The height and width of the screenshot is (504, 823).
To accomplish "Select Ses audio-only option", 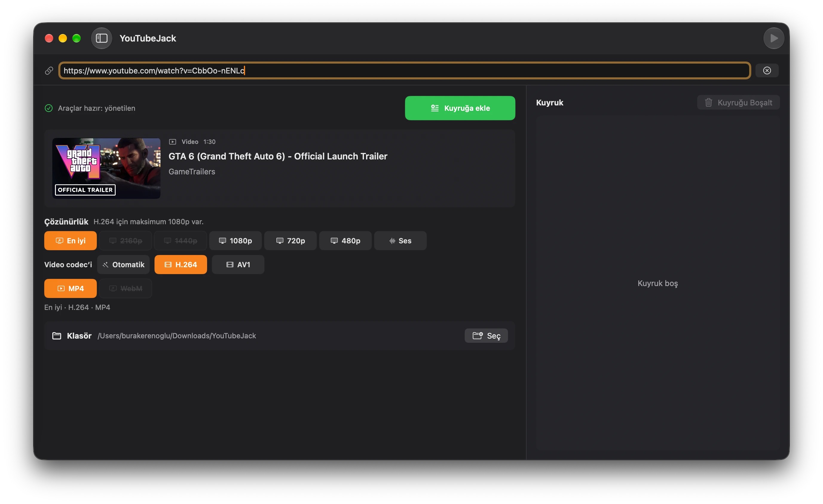I will click(400, 241).
